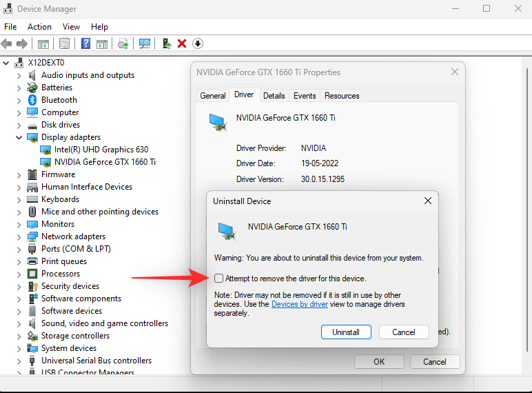This screenshot has width=532, height=393.
Task: Collapse the X12DEXT0 root node
Action: pyautogui.click(x=6, y=63)
